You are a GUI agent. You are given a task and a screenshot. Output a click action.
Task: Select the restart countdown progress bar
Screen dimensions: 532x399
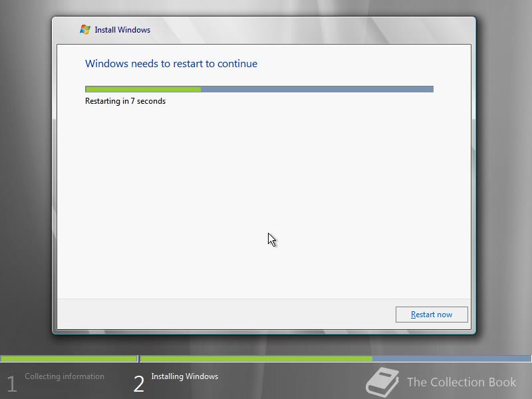click(x=259, y=89)
